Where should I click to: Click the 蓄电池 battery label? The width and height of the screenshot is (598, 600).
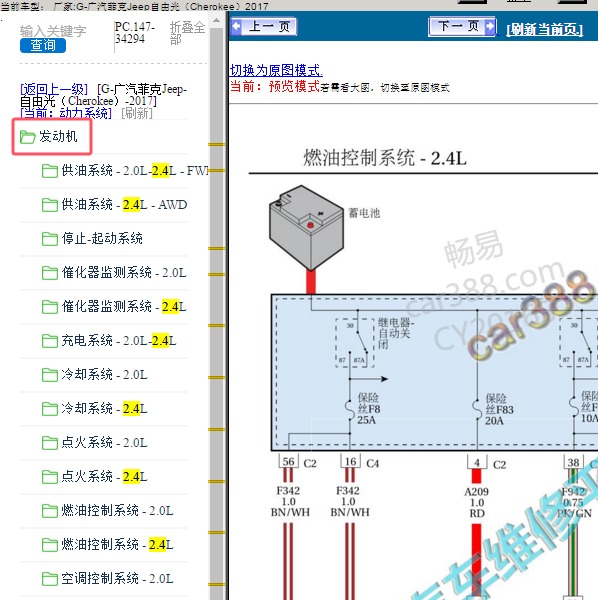click(x=364, y=213)
